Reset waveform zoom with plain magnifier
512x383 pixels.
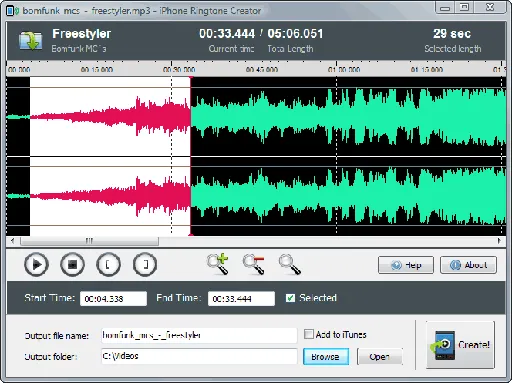tap(290, 264)
